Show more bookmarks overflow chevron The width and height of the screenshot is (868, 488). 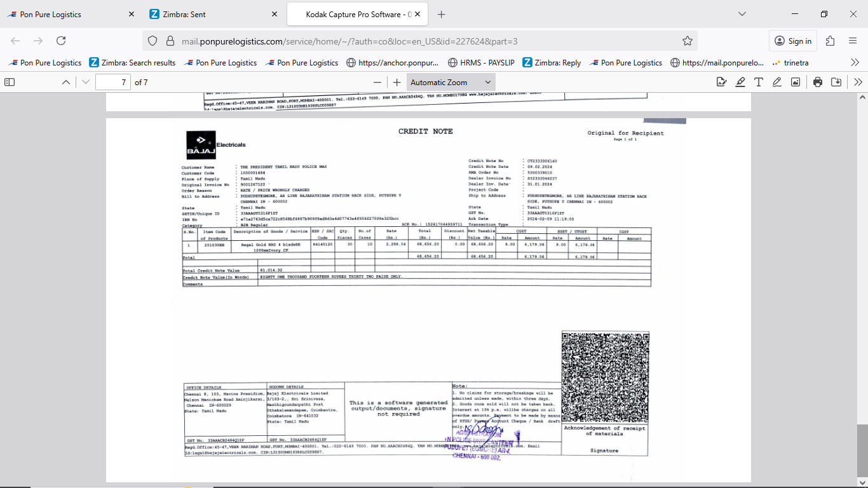pyautogui.click(x=855, y=62)
